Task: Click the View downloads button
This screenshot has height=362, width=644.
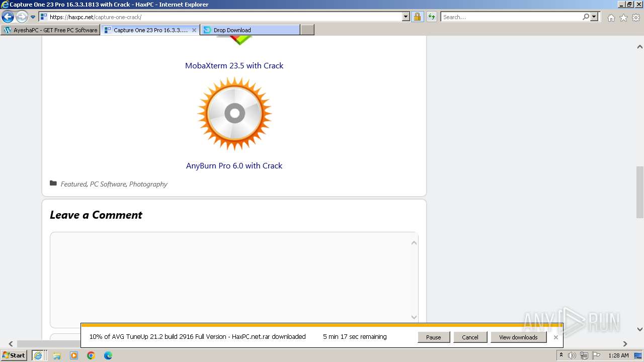Action: pyautogui.click(x=518, y=337)
